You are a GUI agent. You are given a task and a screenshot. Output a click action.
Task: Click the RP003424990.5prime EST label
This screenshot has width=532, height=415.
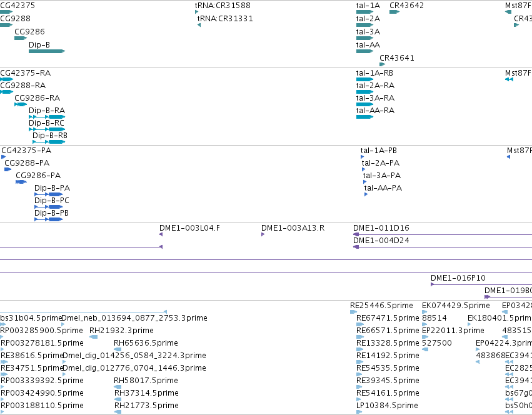click(42, 394)
